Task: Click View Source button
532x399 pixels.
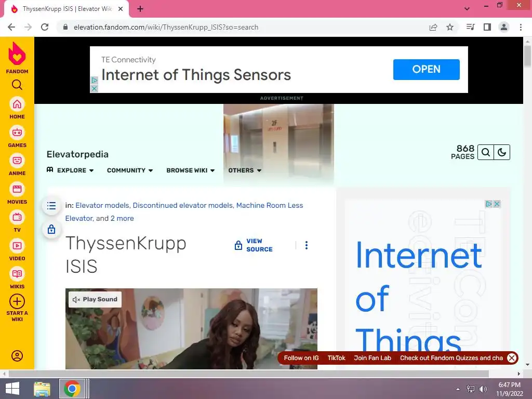Action: pyautogui.click(x=254, y=245)
